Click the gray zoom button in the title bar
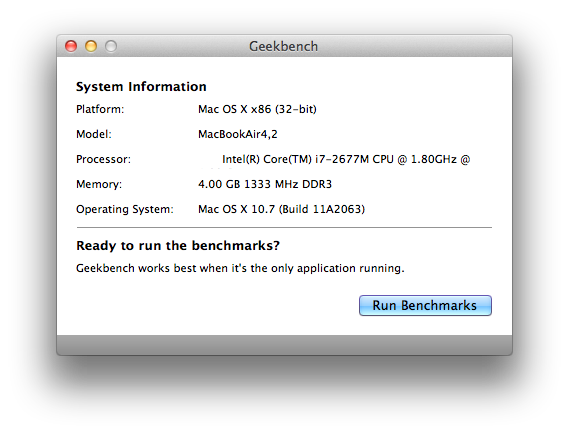 (111, 46)
